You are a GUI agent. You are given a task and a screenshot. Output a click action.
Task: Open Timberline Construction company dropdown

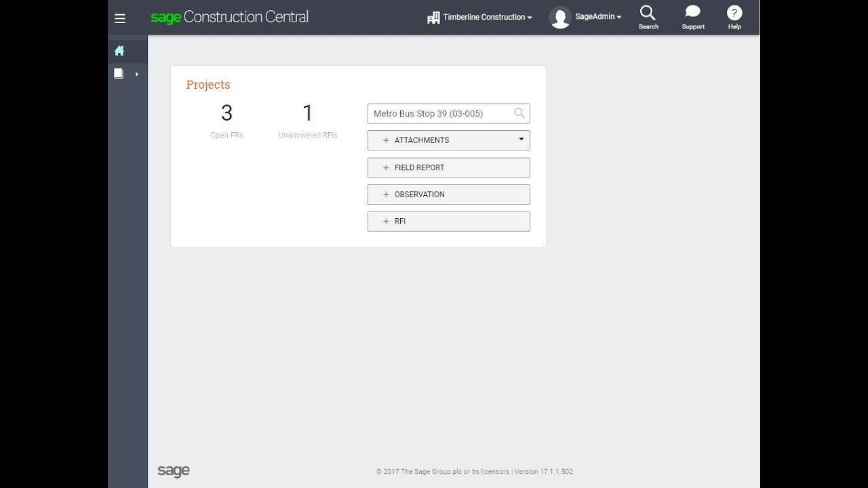487,18
